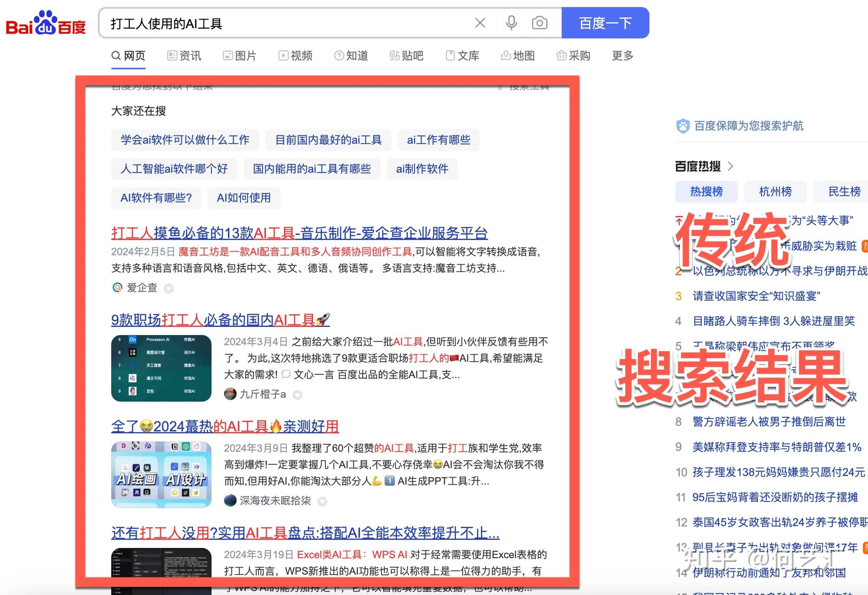Viewport: 868px width, 595px height.
Task: Click suggestion 目前国内最好的ai工具
Action: click(329, 140)
